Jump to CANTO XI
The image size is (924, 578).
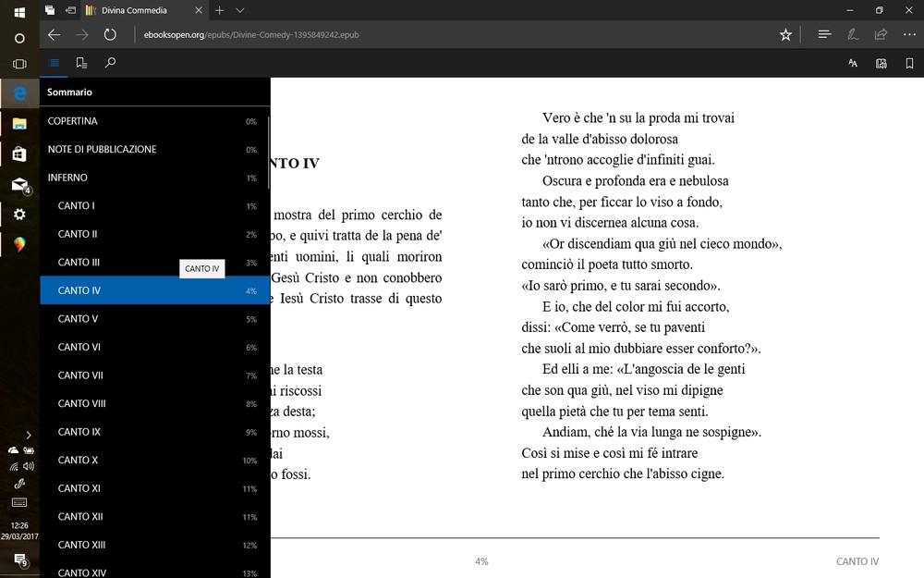coord(154,489)
